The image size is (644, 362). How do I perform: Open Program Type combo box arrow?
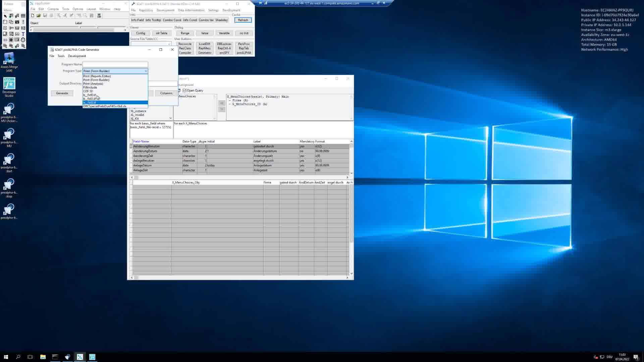[146, 71]
